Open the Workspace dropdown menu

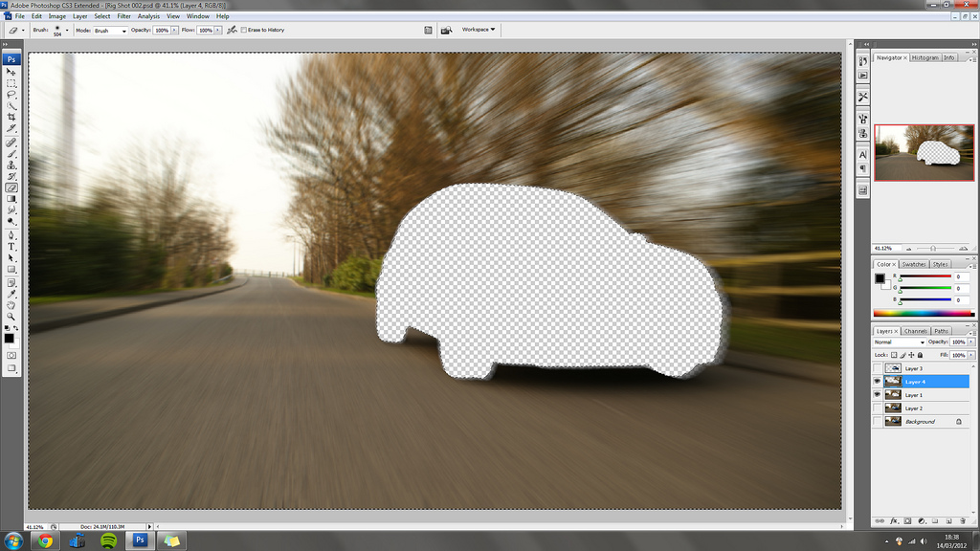[478, 30]
